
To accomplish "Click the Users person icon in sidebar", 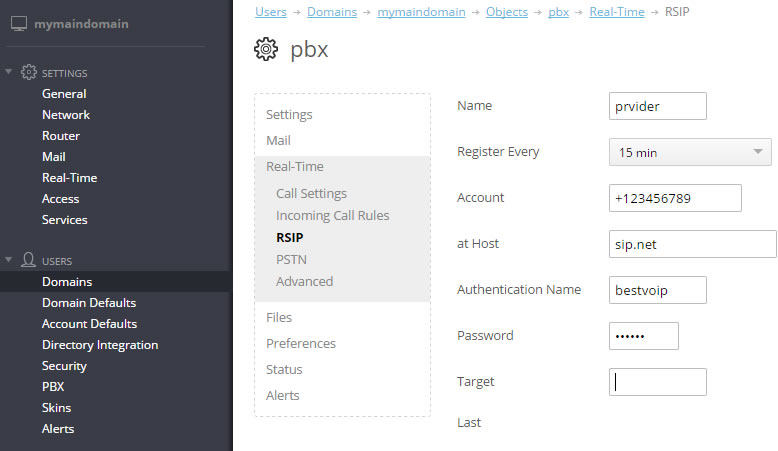I will [28, 260].
